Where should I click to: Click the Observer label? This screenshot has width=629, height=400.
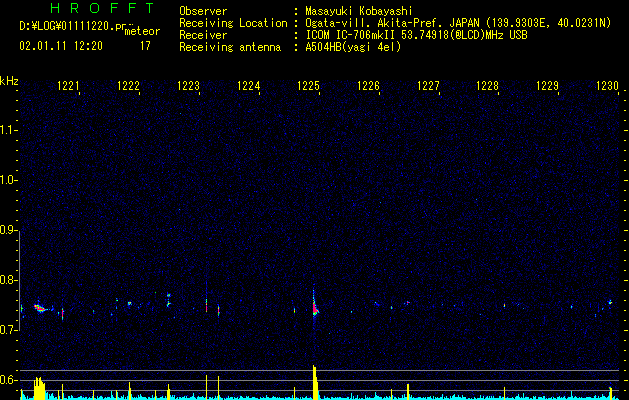click(203, 11)
